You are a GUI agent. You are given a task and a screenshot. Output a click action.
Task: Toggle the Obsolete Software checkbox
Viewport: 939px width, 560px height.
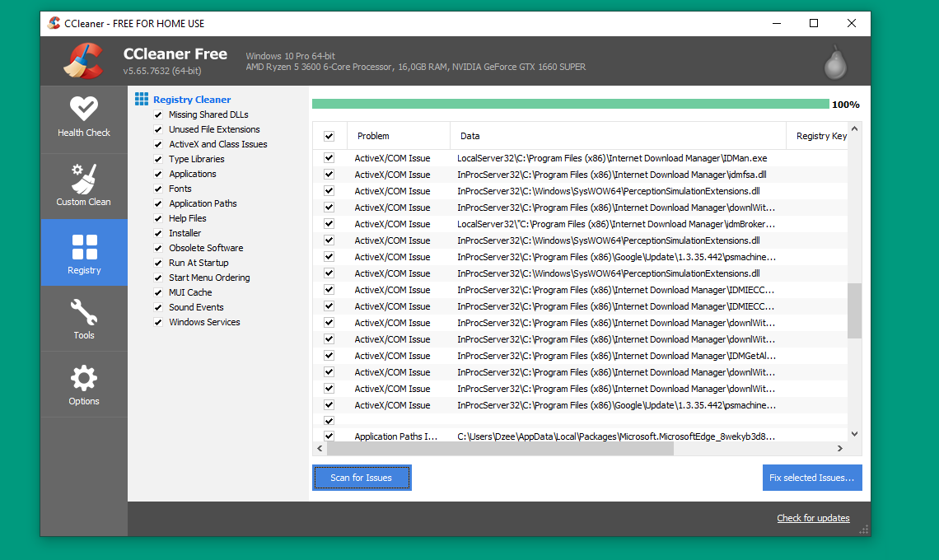pos(158,248)
